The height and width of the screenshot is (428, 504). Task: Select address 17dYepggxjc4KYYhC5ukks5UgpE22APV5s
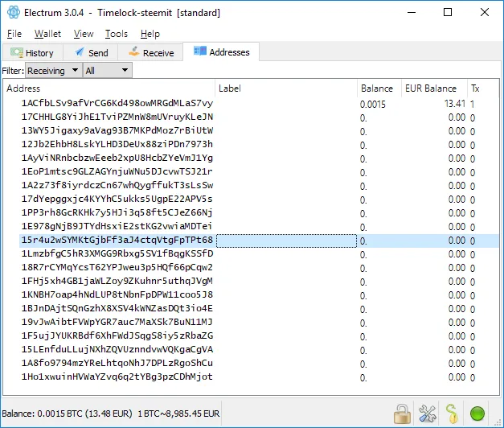(x=117, y=199)
